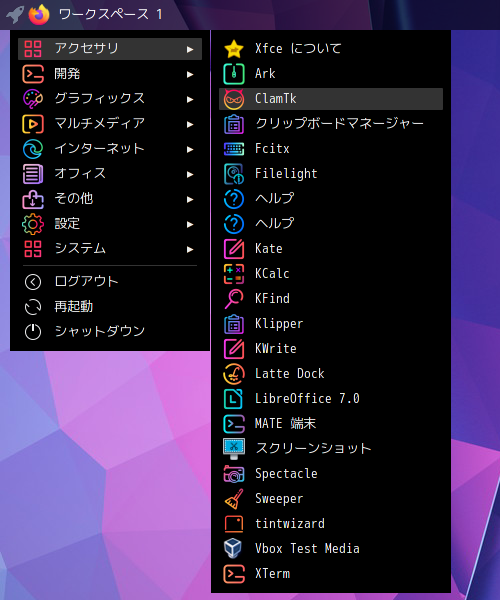Click the クリップボードマネージャー clipboard icon
The width and height of the screenshot is (500, 600).
234,124
